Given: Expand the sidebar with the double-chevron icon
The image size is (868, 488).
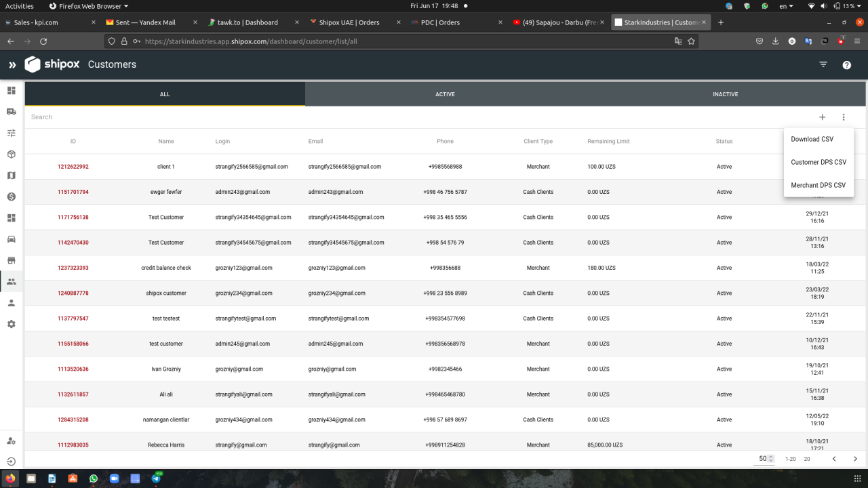Looking at the screenshot, I should [x=12, y=65].
